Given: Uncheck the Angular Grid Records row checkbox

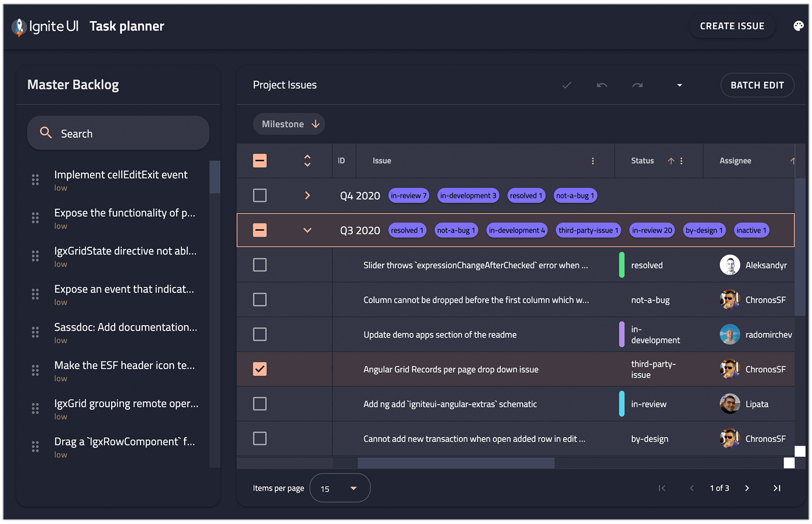Looking at the screenshot, I should pyautogui.click(x=259, y=369).
